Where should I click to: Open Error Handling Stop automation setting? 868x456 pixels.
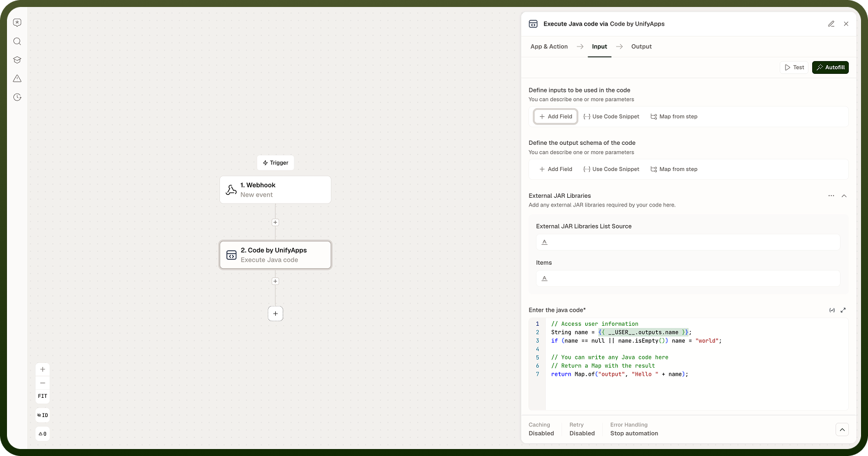634,429
